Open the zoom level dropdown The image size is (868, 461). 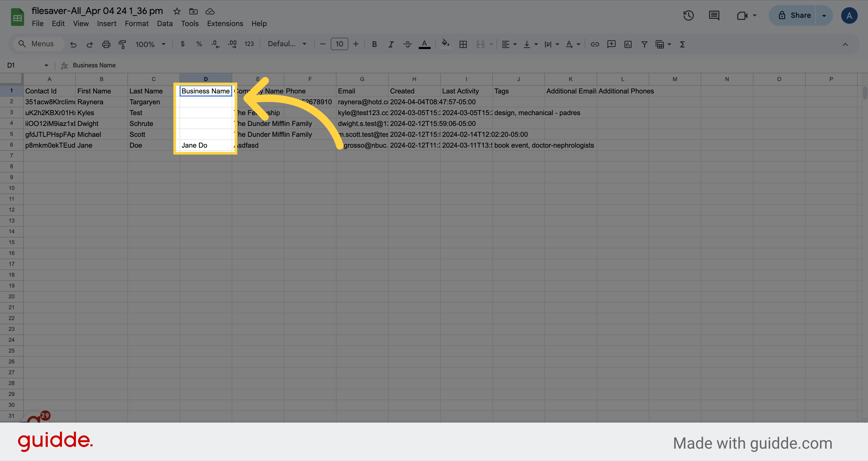pos(151,44)
